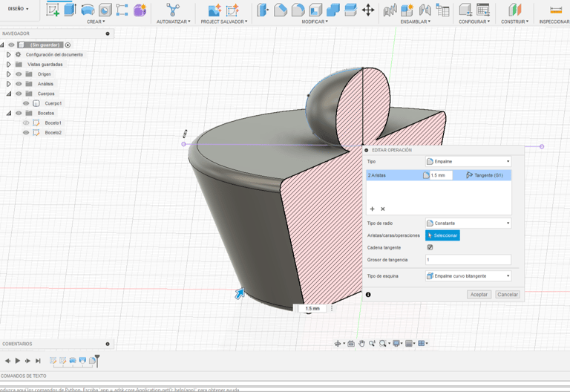Click the Grosor de tangencia input field

point(468,260)
